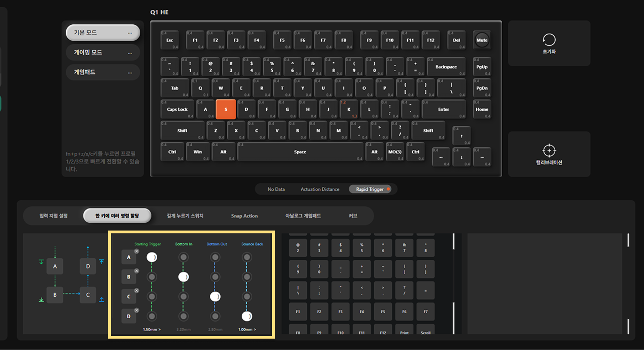The height and width of the screenshot is (353, 644).
Task: Adjust the Starting Trigger 1.50mm value
Action: (x=152, y=329)
